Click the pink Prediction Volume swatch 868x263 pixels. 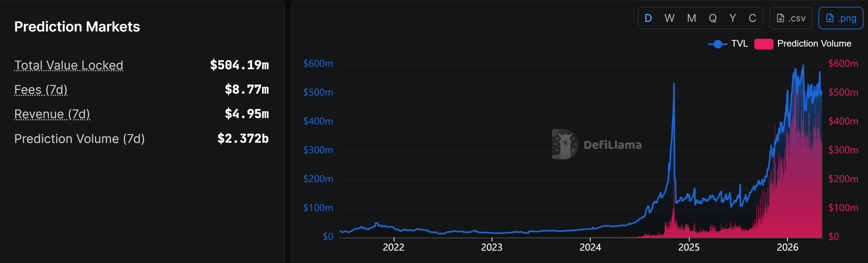pos(763,44)
